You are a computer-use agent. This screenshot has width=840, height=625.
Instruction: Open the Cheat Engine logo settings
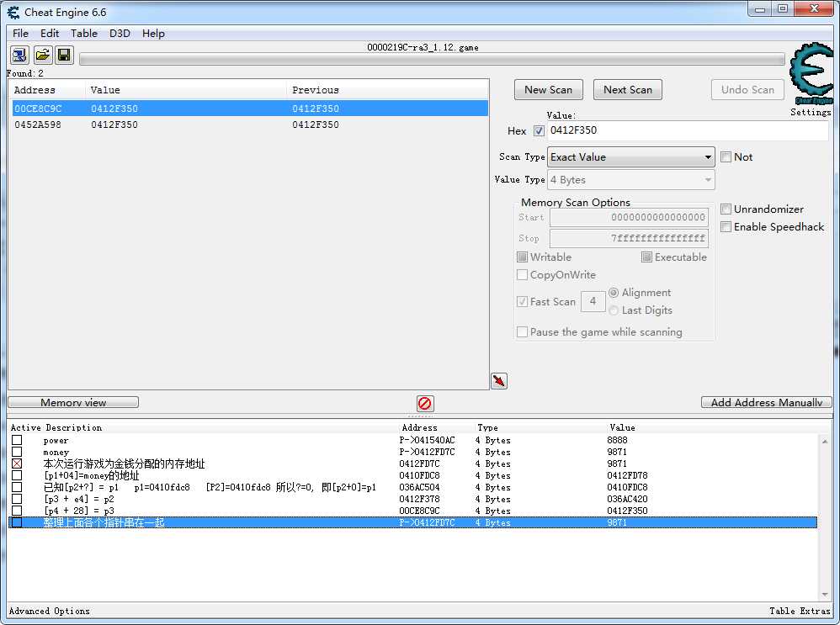click(811, 74)
